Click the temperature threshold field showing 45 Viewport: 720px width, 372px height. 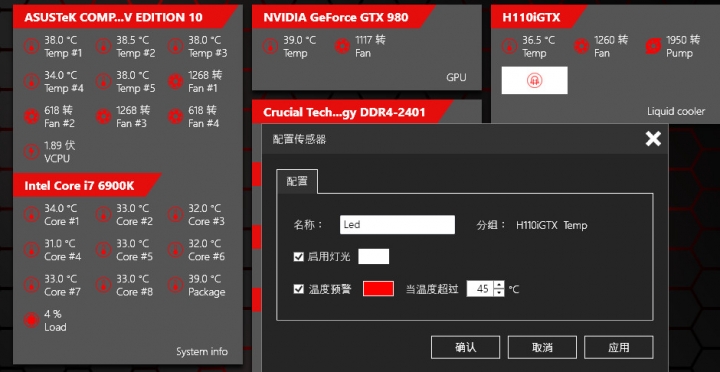pyautogui.click(x=480, y=289)
